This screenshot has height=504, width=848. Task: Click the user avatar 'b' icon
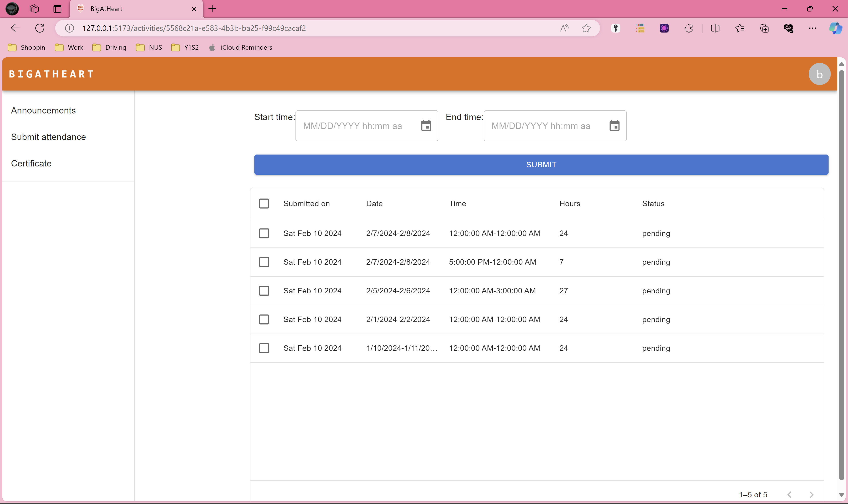(819, 74)
